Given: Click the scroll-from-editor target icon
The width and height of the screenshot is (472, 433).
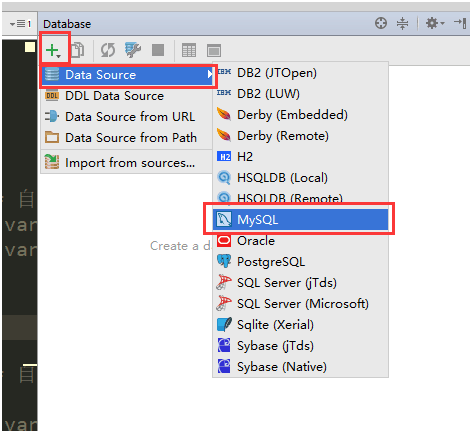Looking at the screenshot, I should coord(381,23).
